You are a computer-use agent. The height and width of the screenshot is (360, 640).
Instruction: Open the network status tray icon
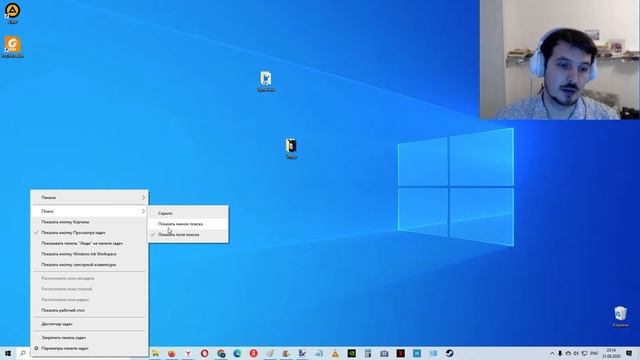[x=584, y=353]
